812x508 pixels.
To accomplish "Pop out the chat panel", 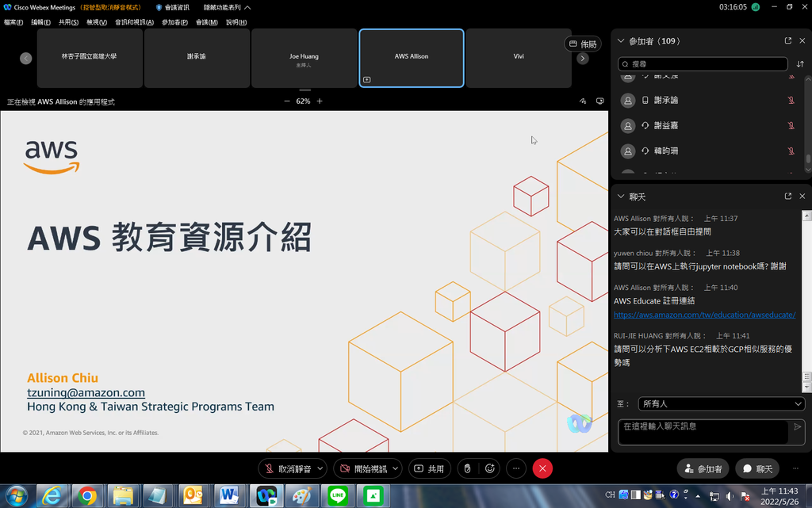I will [x=788, y=197].
